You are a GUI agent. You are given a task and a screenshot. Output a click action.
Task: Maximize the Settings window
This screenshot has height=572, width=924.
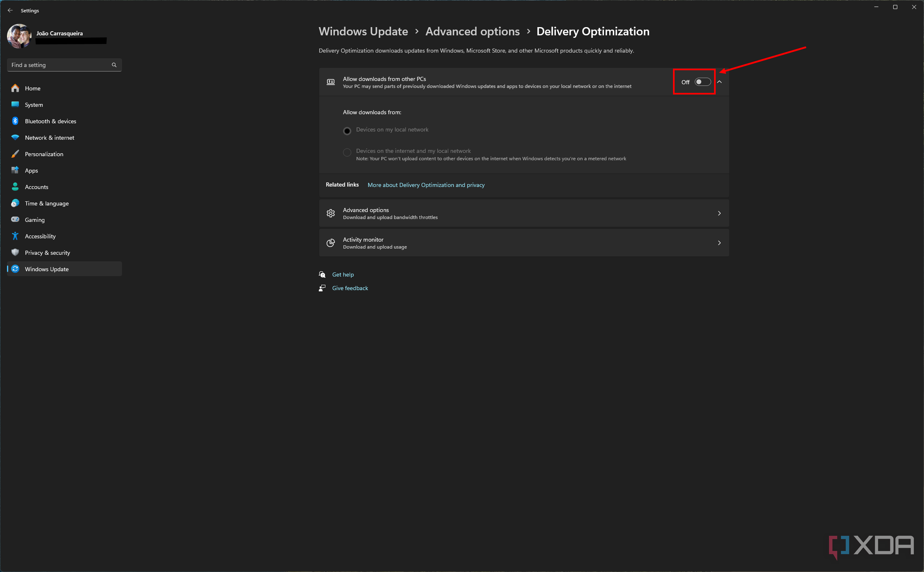(x=895, y=7)
